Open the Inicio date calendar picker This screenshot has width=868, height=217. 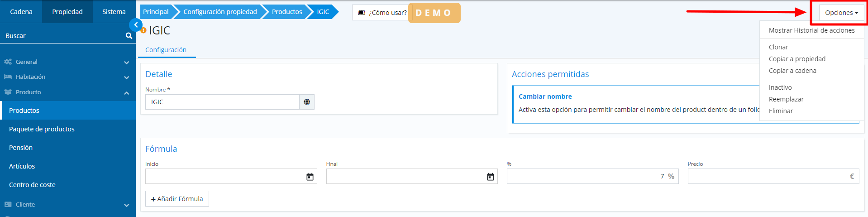310,177
